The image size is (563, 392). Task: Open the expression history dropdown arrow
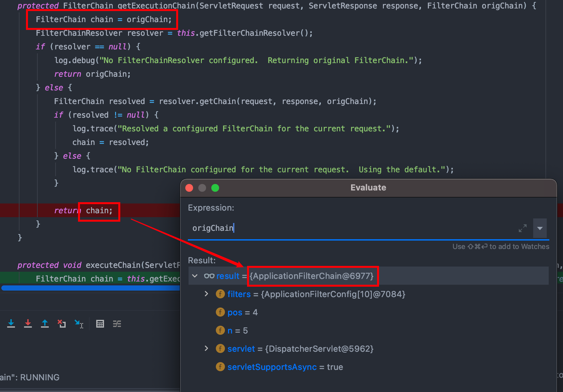540,228
